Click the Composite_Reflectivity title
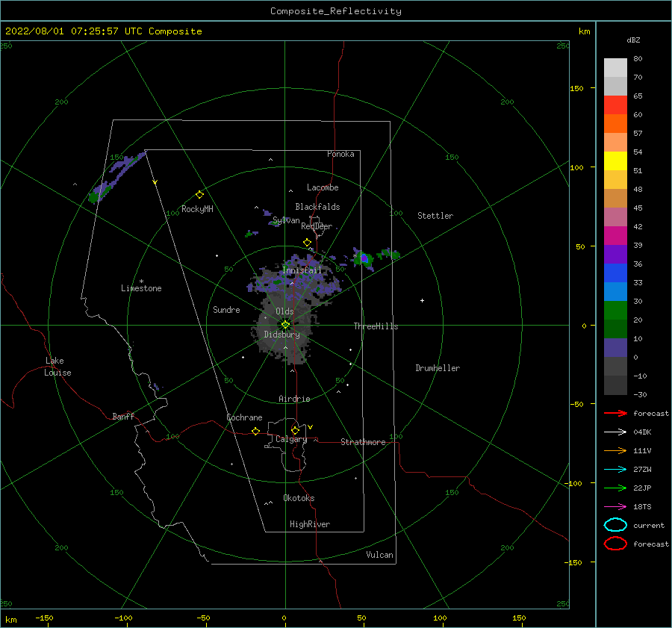 (x=336, y=11)
